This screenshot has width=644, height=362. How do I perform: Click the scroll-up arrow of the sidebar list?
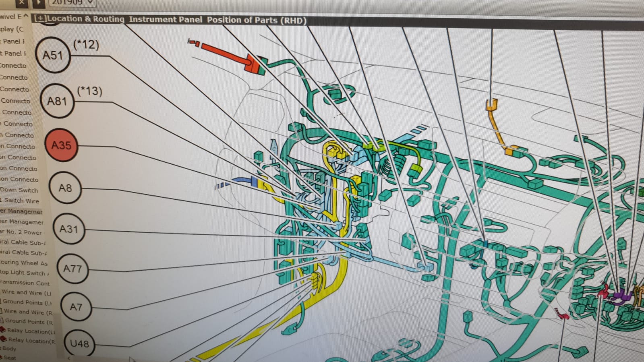[26, 16]
